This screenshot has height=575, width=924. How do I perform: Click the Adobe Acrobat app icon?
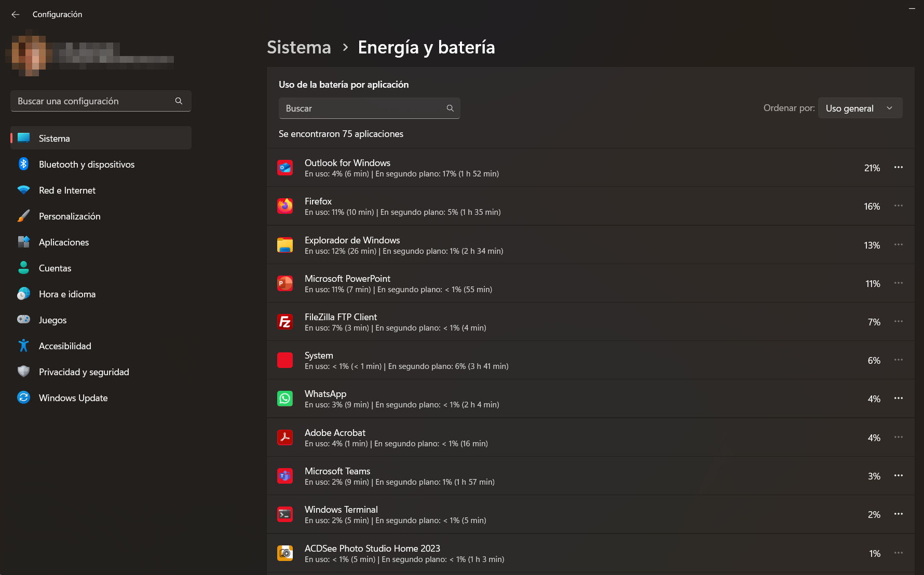click(x=285, y=437)
